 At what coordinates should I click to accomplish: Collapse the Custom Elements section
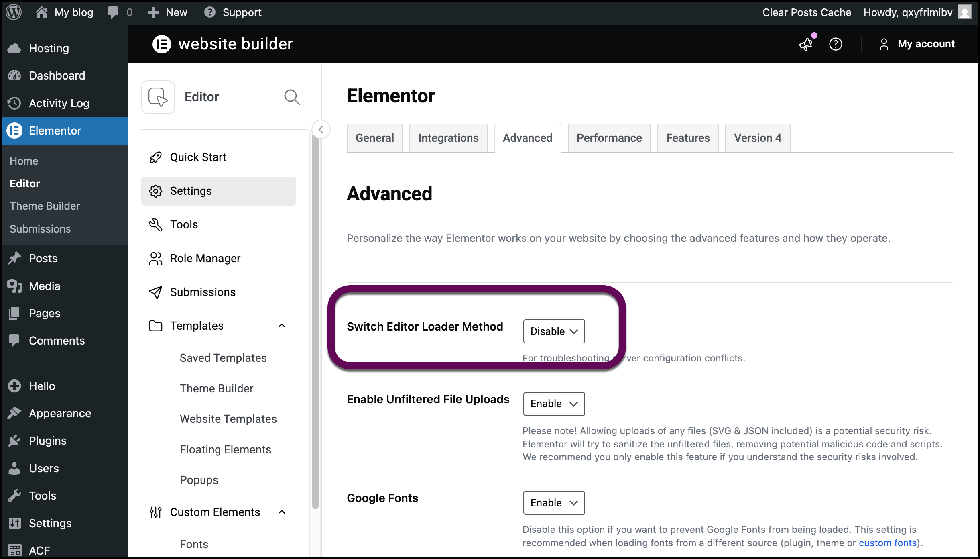click(282, 512)
